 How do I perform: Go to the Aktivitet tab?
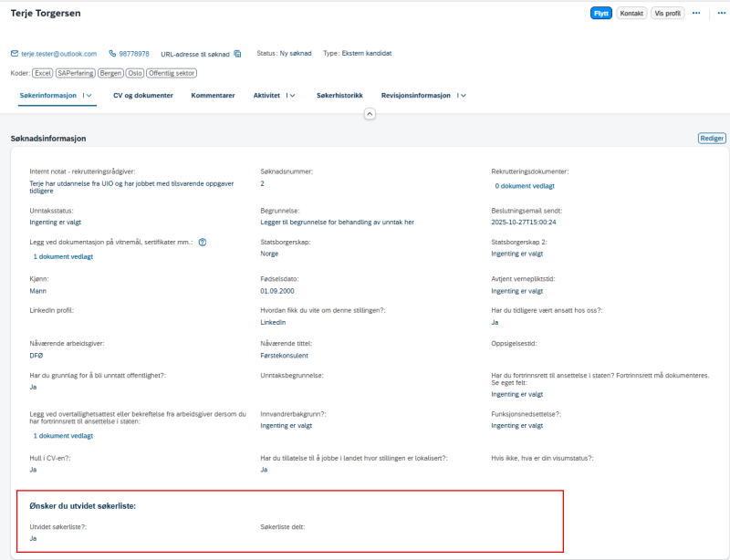[x=266, y=96]
